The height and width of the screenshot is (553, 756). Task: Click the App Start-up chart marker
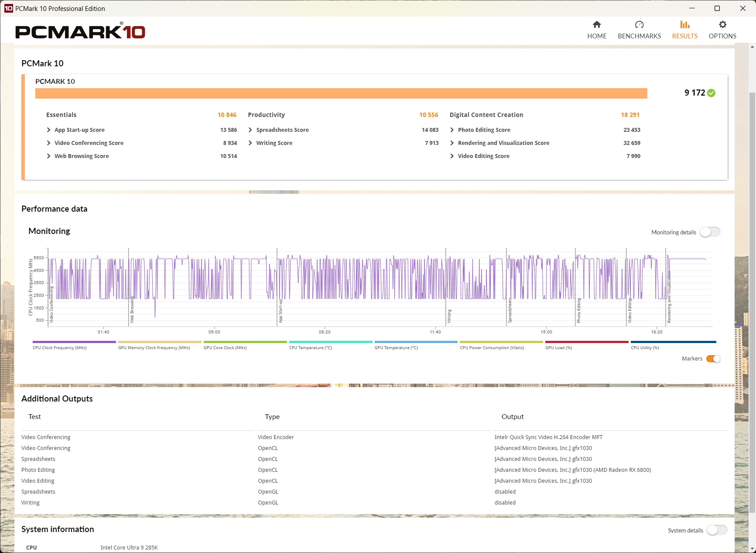coord(281,311)
